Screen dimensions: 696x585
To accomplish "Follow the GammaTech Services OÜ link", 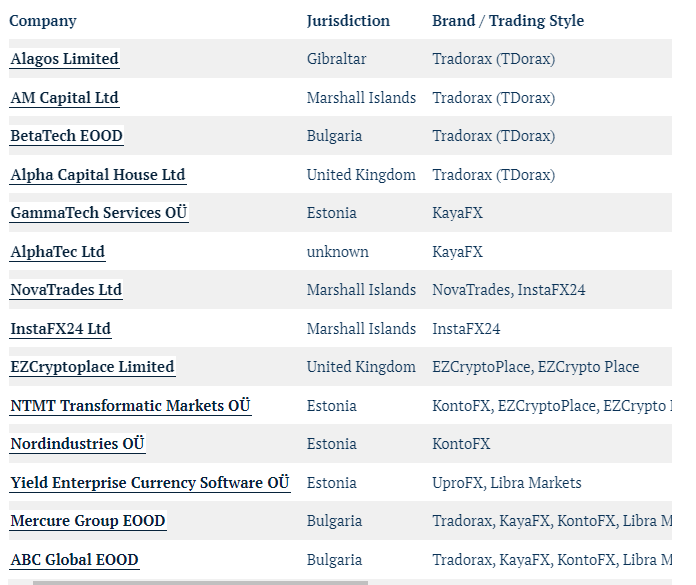I will tap(99, 213).
